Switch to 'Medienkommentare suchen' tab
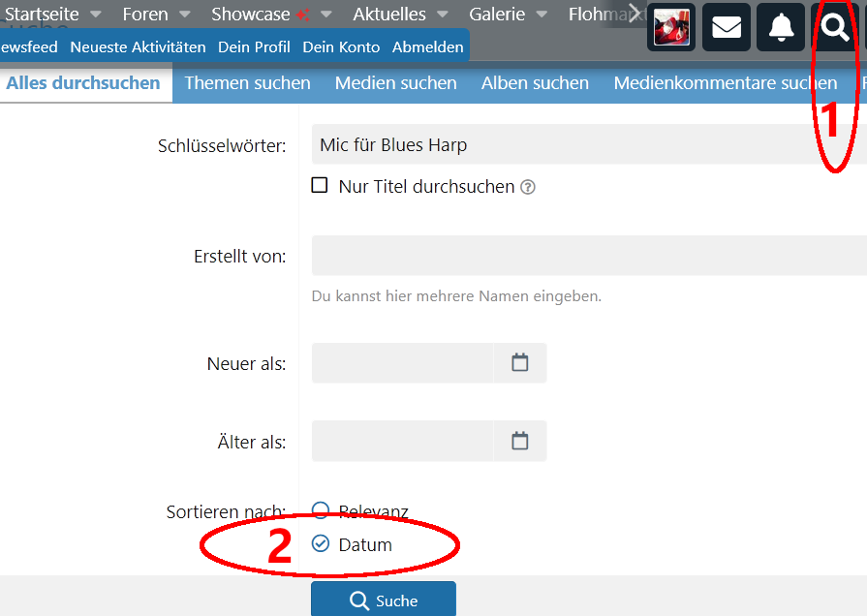The image size is (867, 616). point(726,83)
